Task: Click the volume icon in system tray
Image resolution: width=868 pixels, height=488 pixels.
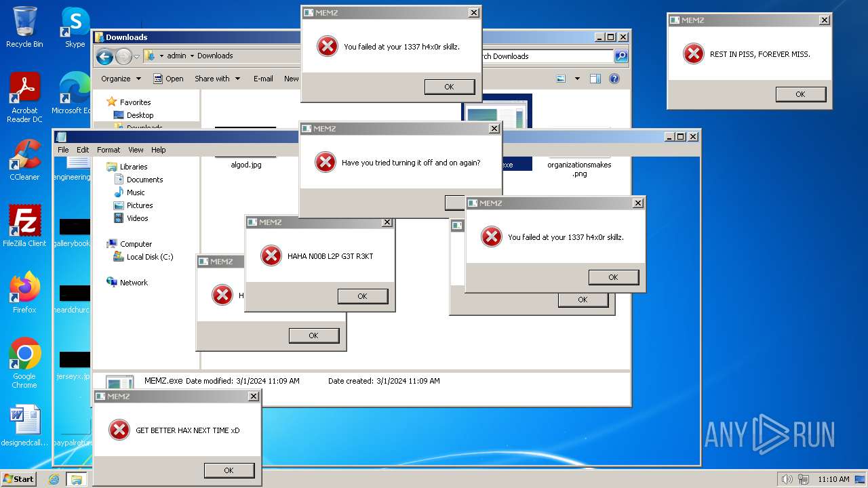Action: coord(787,479)
